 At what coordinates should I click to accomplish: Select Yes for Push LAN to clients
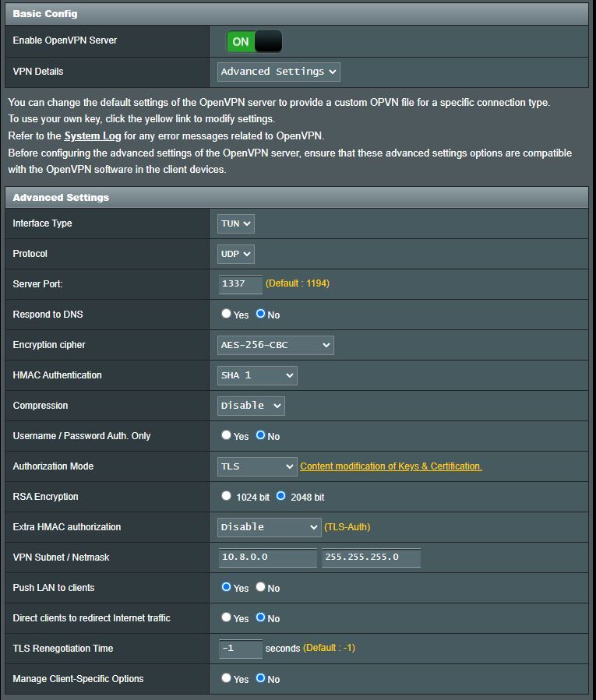[x=226, y=587]
